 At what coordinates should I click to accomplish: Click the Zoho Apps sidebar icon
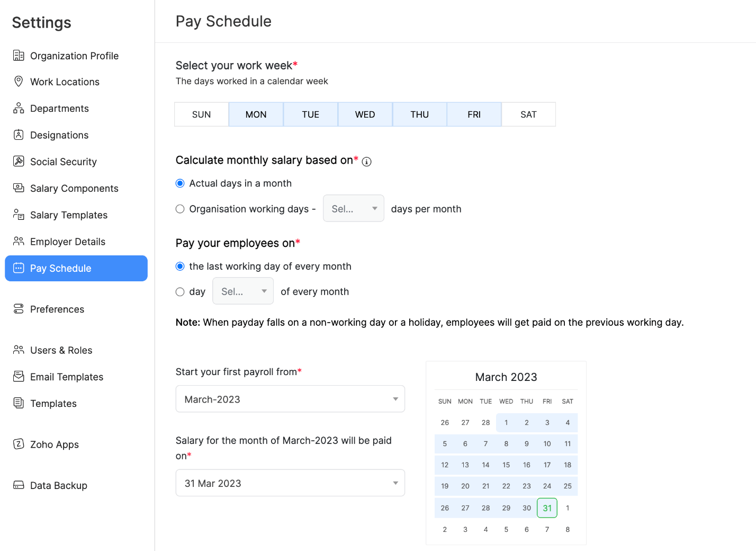(19, 445)
